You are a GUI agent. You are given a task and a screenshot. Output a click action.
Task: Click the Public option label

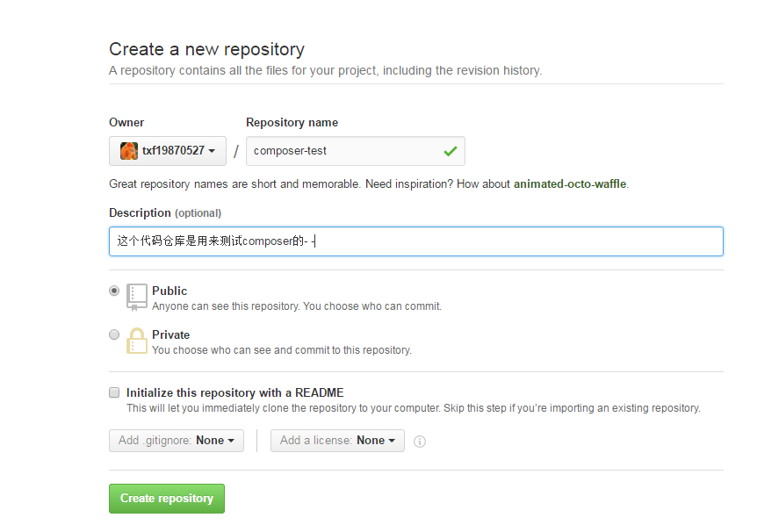point(170,291)
